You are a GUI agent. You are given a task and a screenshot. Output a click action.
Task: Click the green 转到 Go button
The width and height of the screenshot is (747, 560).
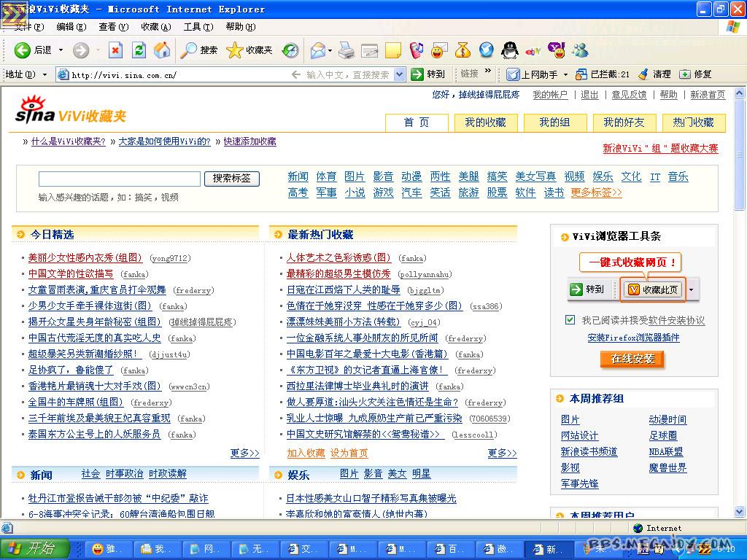(x=427, y=74)
